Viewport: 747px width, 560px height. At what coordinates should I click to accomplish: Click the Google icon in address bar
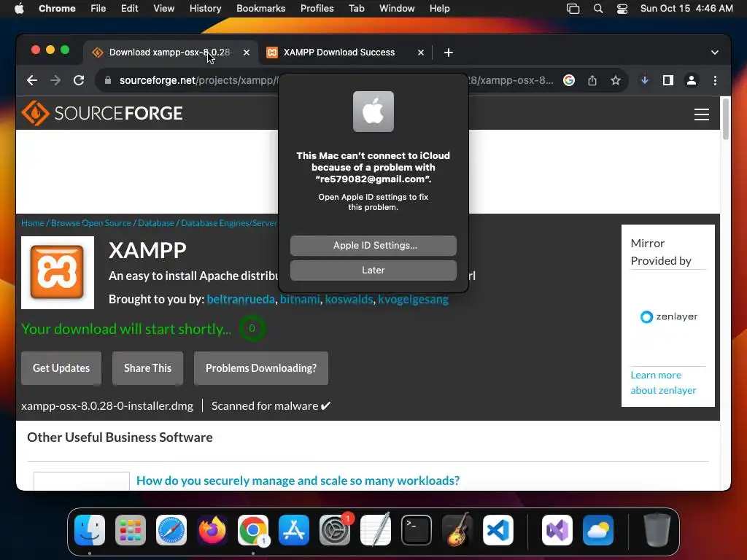tap(569, 80)
